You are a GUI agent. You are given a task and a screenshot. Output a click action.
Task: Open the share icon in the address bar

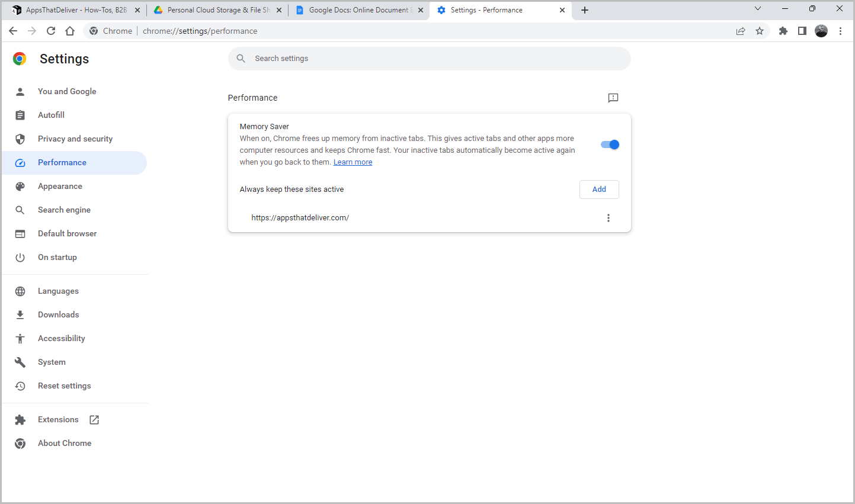tap(741, 30)
